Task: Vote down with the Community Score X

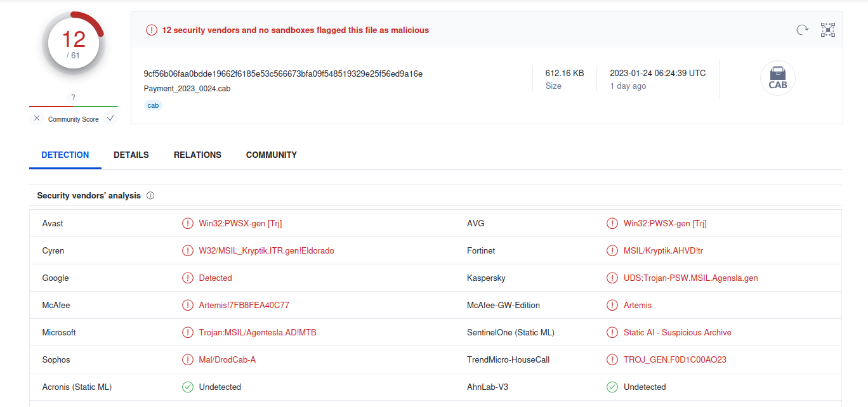Action: pos(37,119)
